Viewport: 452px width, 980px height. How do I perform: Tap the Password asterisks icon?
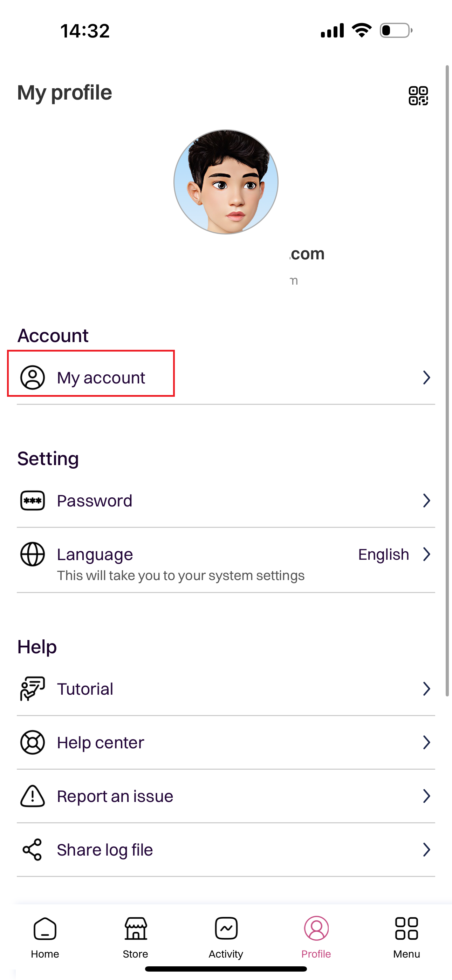coord(32,500)
